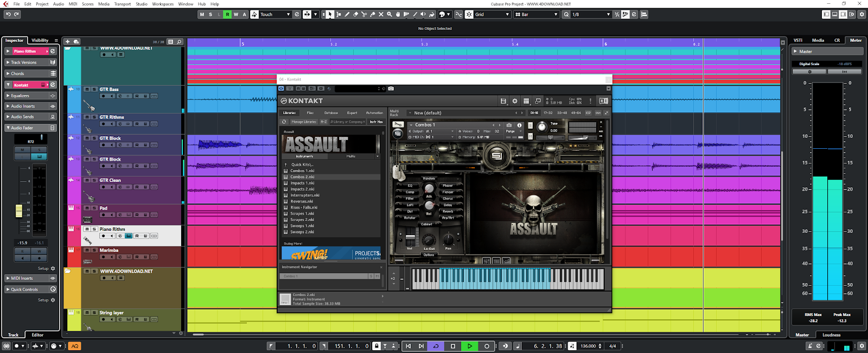This screenshot has height=353, width=868.
Task: Open the Transport menu
Action: coord(122,4)
